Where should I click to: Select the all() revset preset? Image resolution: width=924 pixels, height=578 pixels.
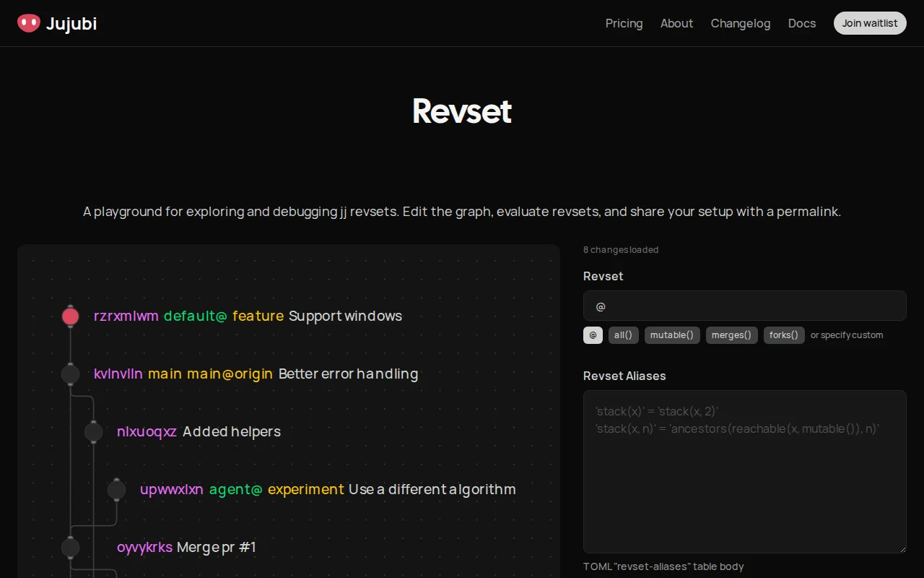coord(624,335)
